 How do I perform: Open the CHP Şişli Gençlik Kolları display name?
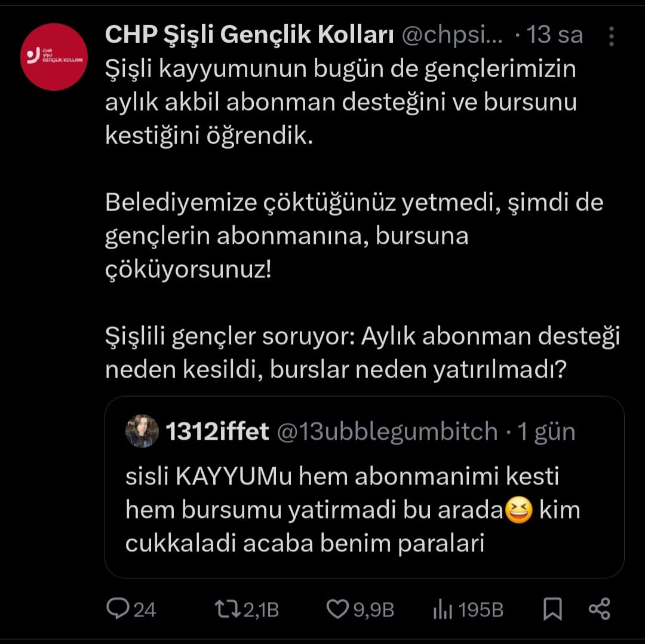click(248, 36)
